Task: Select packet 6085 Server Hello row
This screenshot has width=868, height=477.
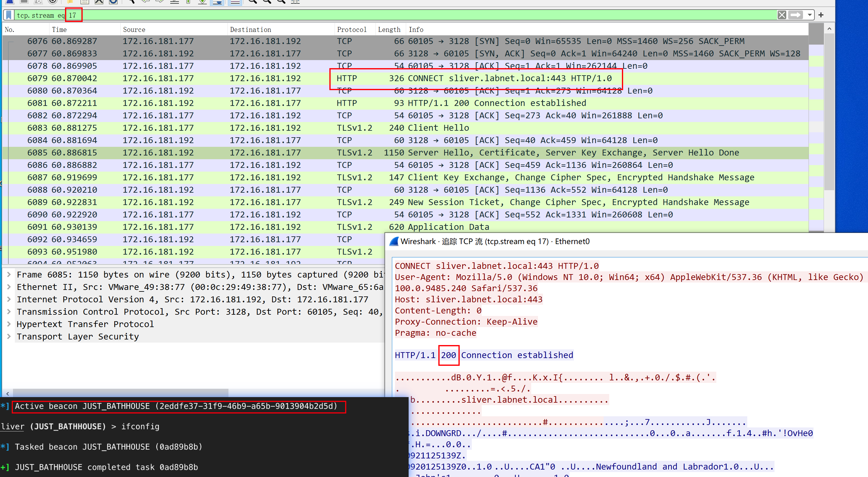Action: coord(405,153)
